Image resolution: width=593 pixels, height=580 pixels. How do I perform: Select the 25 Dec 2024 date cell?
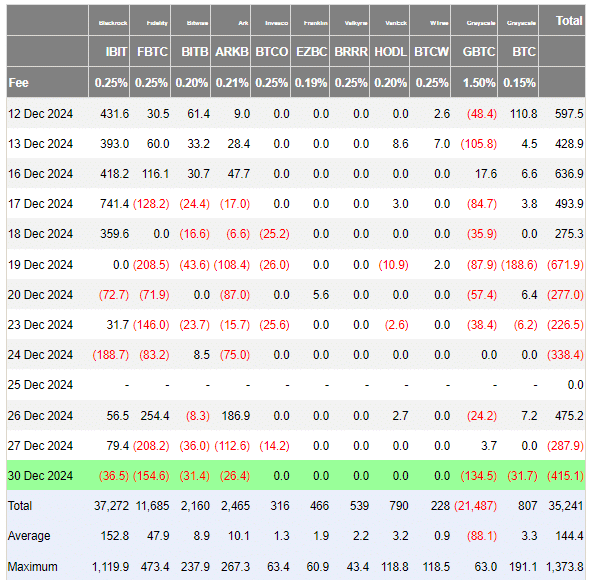click(x=40, y=385)
